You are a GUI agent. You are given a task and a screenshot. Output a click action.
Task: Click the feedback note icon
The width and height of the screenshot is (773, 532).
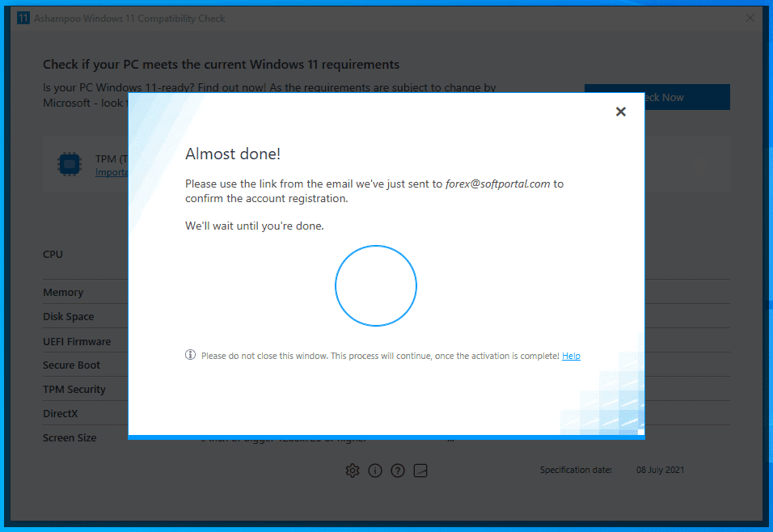coord(420,471)
